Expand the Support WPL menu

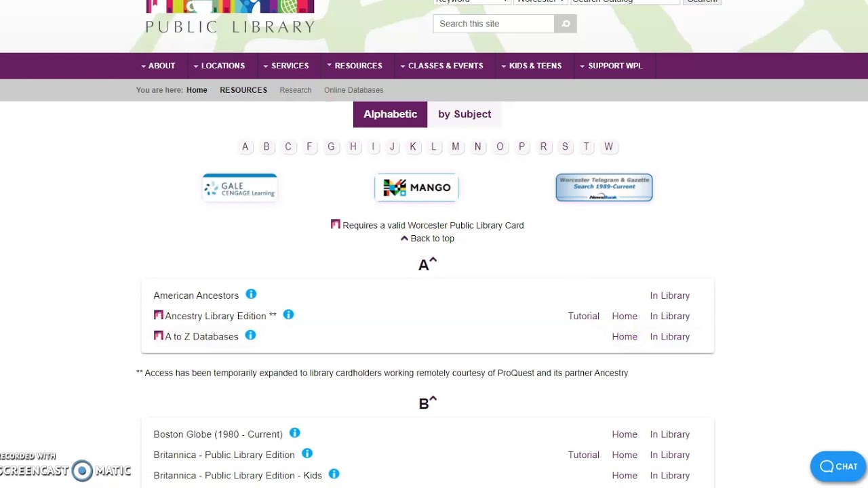pos(612,66)
